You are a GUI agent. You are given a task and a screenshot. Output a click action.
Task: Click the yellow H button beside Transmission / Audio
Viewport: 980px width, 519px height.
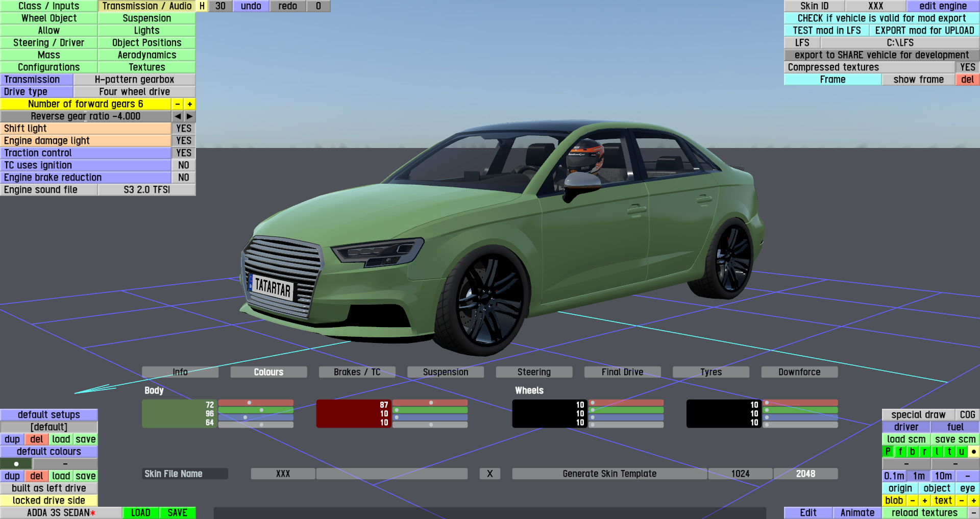click(202, 6)
